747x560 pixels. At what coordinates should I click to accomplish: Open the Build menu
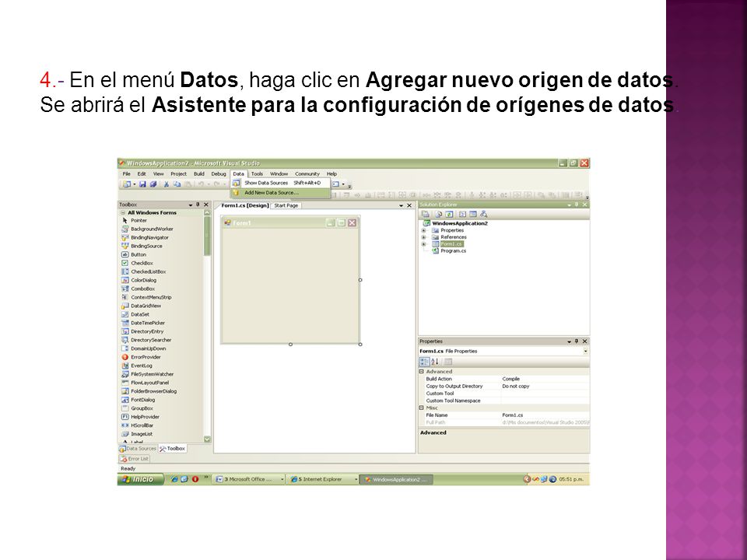click(x=199, y=173)
